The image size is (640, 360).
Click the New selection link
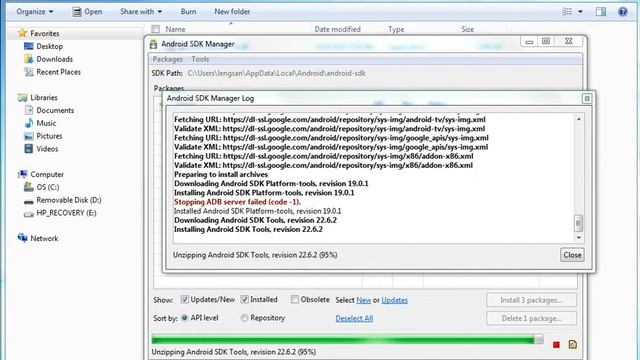coord(364,300)
